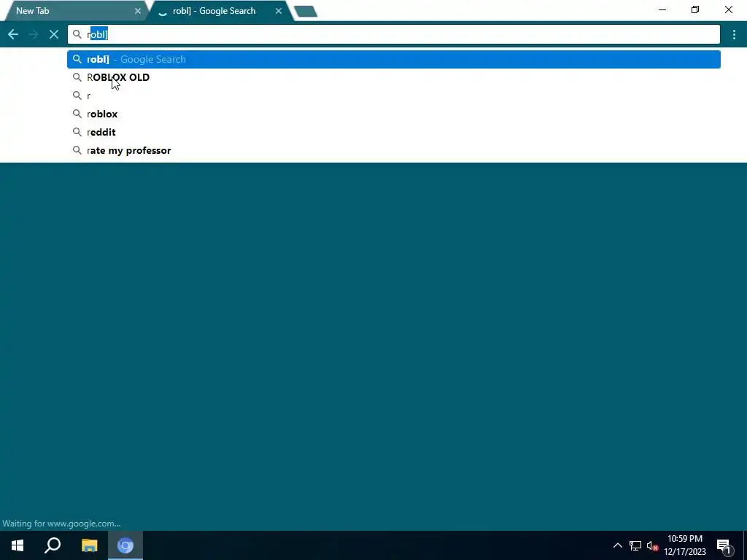Open the clock showing 10:59 PM
747x560 pixels.
[x=685, y=545]
